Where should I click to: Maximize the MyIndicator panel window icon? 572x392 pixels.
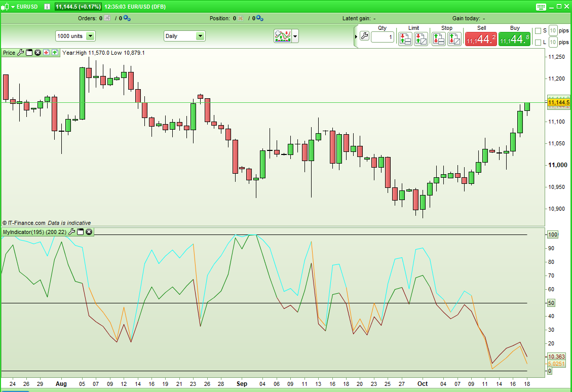(x=80, y=232)
